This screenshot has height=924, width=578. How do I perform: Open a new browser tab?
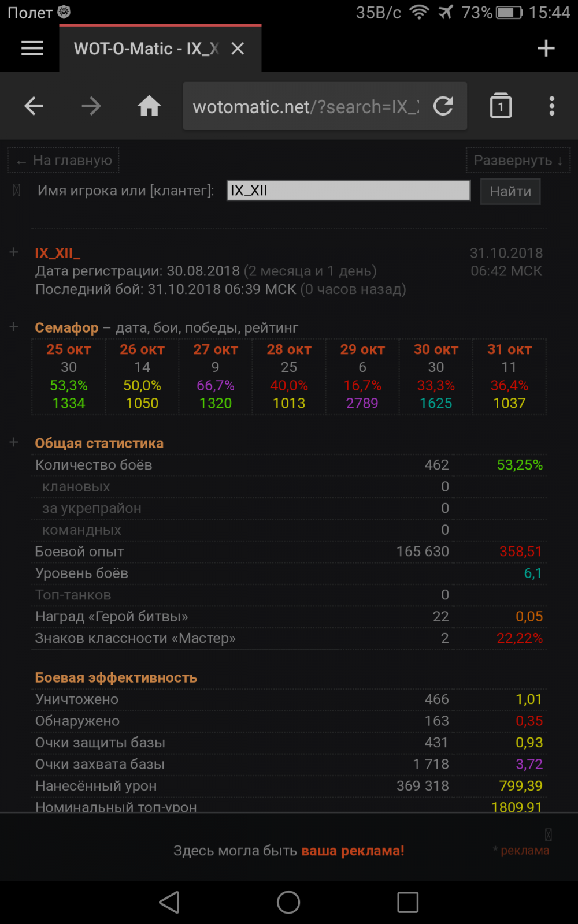click(x=546, y=49)
